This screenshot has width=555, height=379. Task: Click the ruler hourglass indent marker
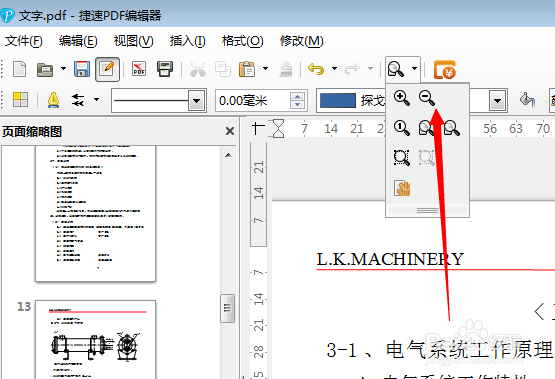[279, 128]
